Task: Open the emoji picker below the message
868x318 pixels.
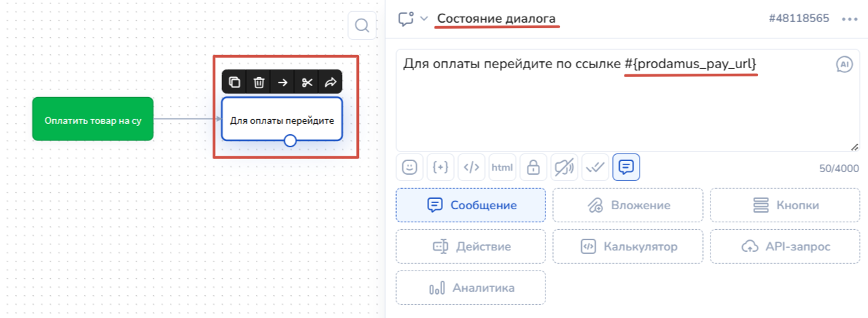Action: [x=409, y=167]
